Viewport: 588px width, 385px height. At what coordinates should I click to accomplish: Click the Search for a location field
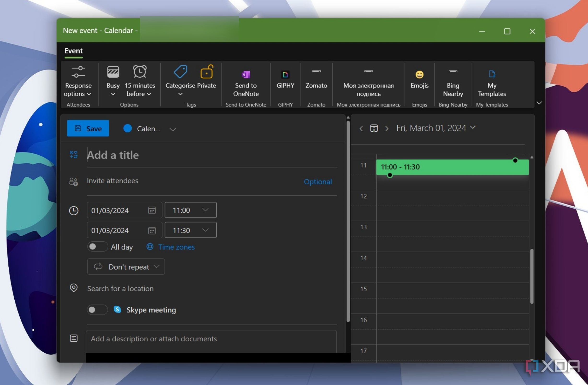tap(212, 289)
